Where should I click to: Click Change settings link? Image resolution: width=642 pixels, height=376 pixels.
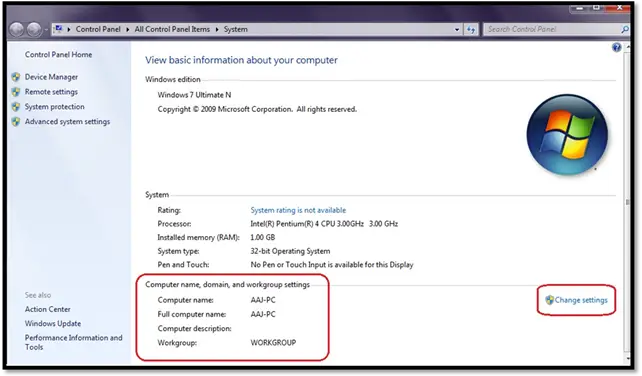coord(581,300)
